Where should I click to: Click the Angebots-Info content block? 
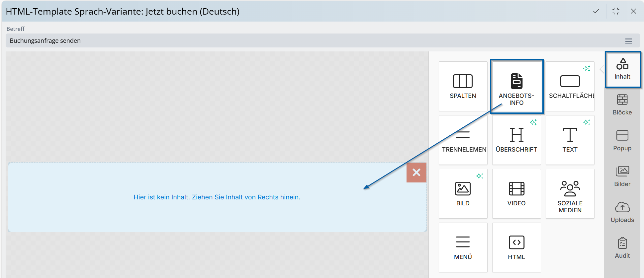coord(516,87)
